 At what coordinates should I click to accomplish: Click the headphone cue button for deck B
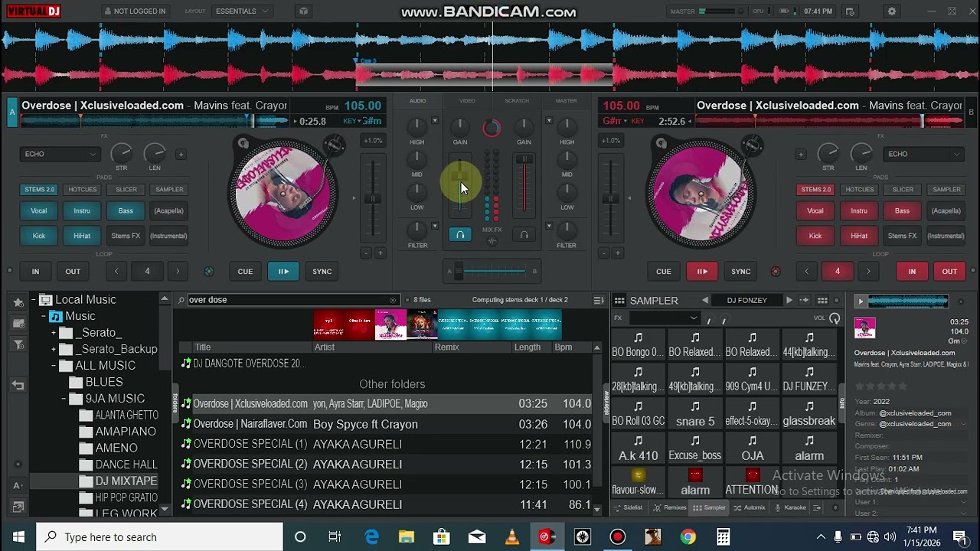[x=524, y=235]
